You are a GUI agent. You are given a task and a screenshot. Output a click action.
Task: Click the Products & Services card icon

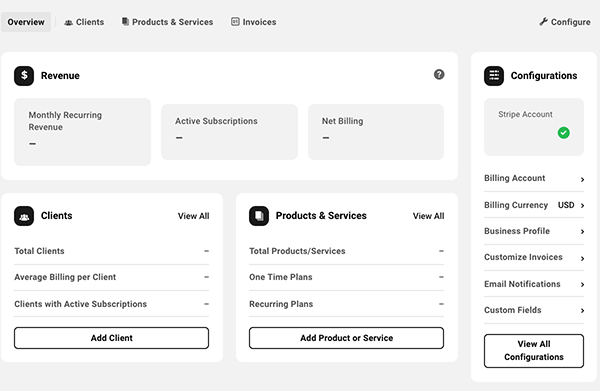click(x=259, y=216)
